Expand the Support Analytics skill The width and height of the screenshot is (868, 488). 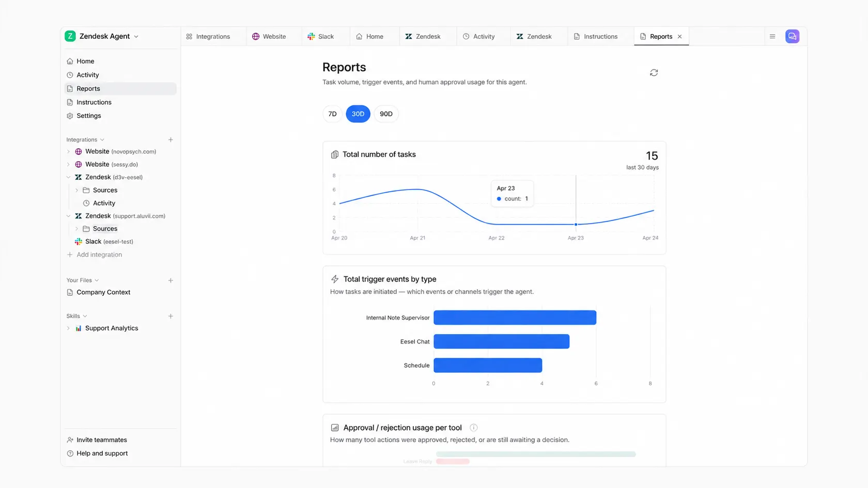[68, 328]
